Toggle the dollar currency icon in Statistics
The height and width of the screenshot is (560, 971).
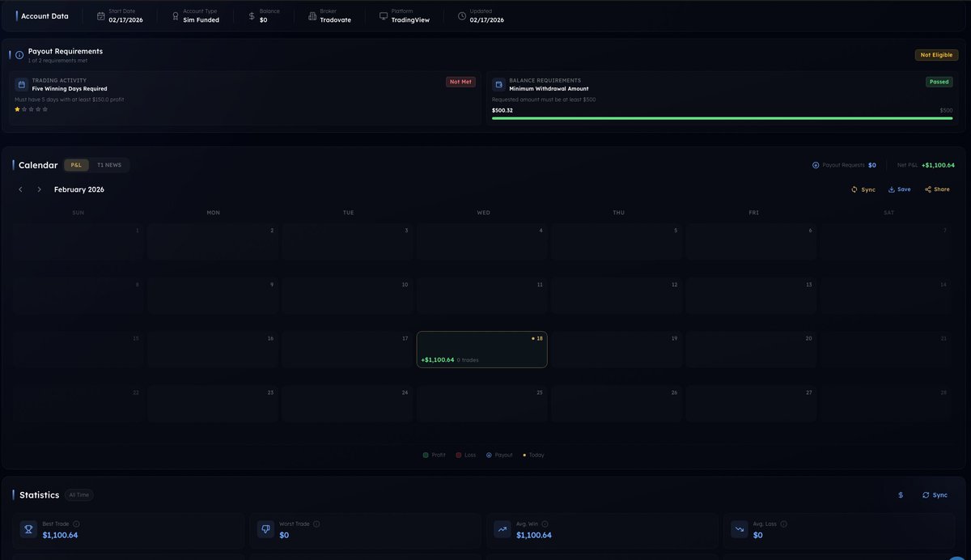(x=901, y=495)
